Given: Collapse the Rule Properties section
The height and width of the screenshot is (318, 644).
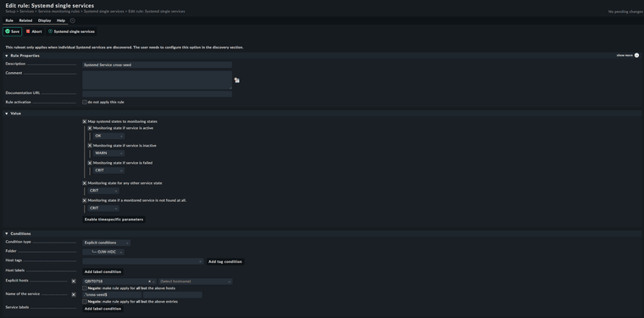Looking at the screenshot, I should click(7, 55).
